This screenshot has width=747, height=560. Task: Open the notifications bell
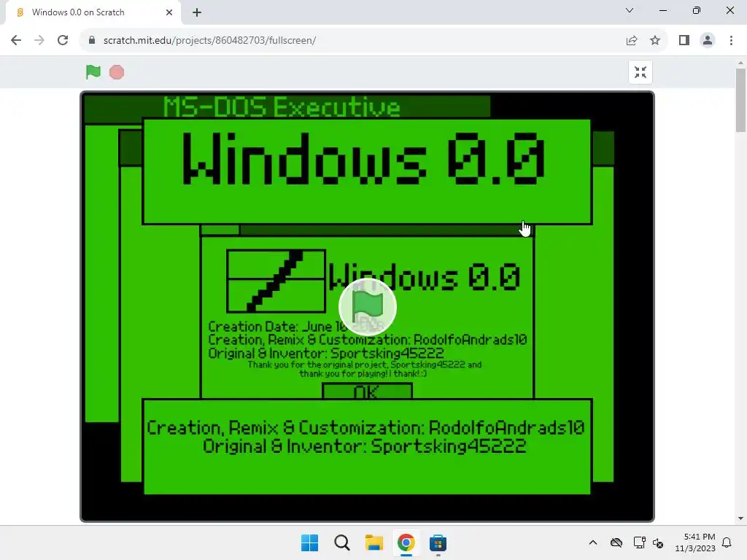click(727, 542)
